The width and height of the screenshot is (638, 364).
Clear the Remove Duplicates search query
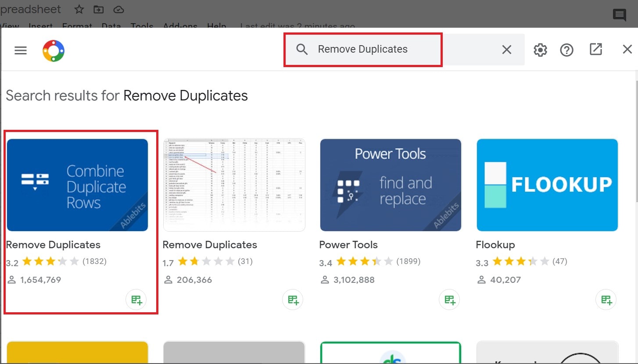506,50
